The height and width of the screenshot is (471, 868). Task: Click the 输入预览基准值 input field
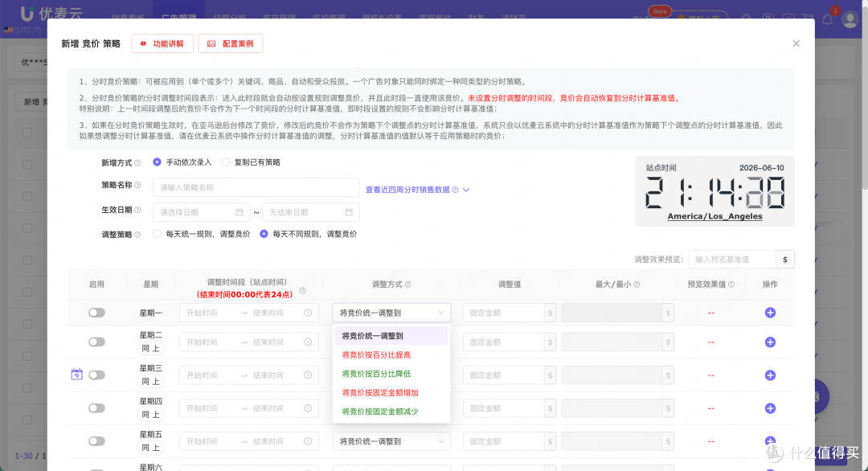coord(732,259)
